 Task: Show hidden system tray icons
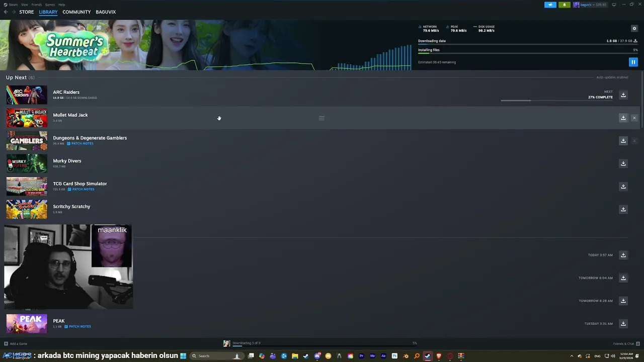point(572,356)
